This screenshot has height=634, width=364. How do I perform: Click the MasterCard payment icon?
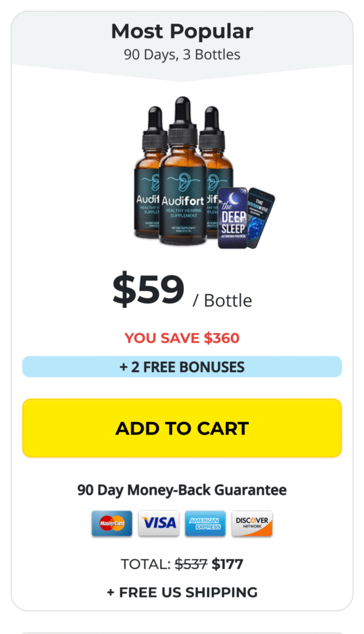click(111, 523)
